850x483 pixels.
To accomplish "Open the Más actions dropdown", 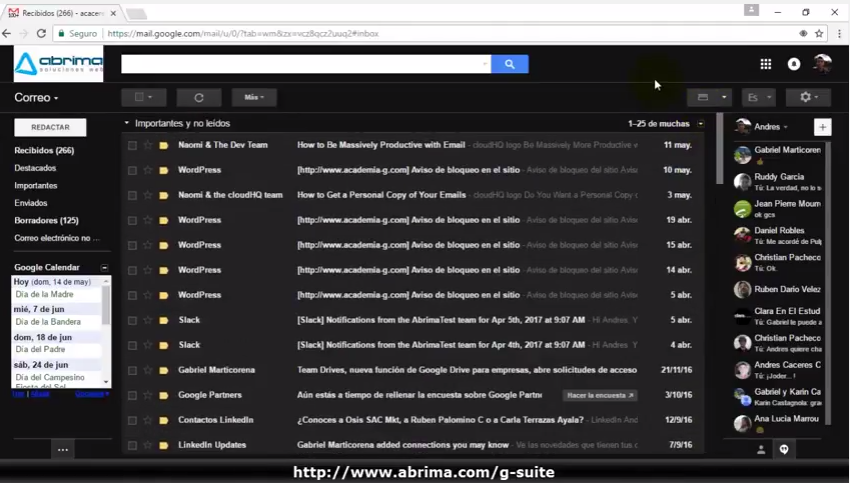I will coord(254,97).
